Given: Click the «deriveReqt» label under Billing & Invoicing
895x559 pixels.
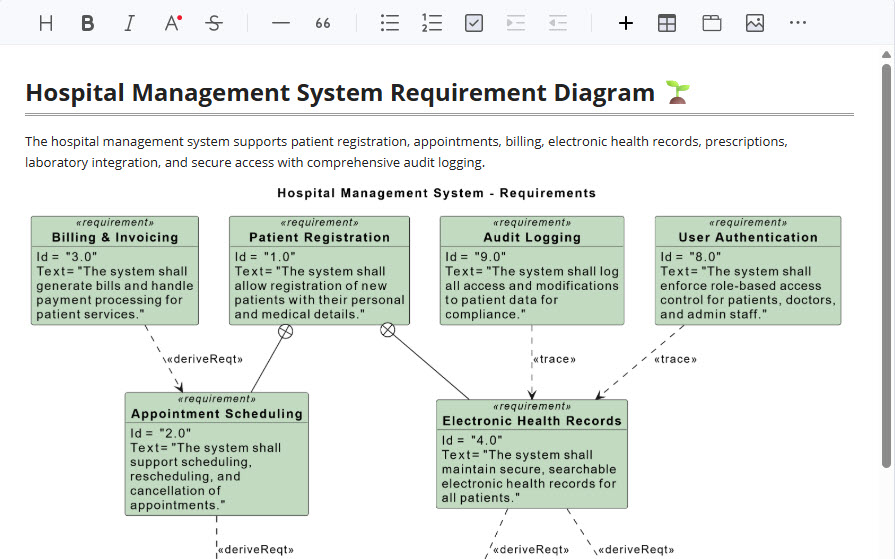Looking at the screenshot, I should coord(205,359).
